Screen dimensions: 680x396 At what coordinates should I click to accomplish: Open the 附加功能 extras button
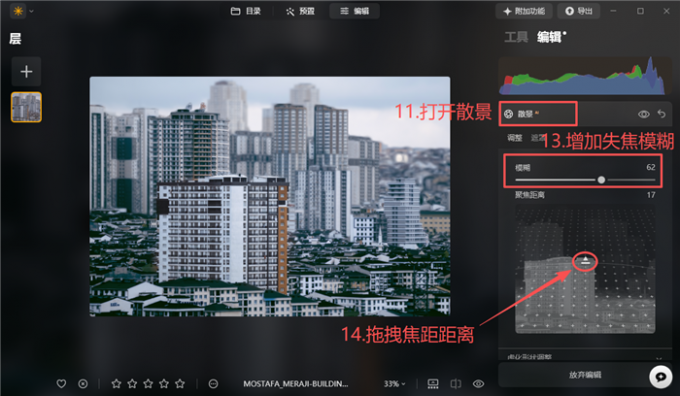click(523, 11)
